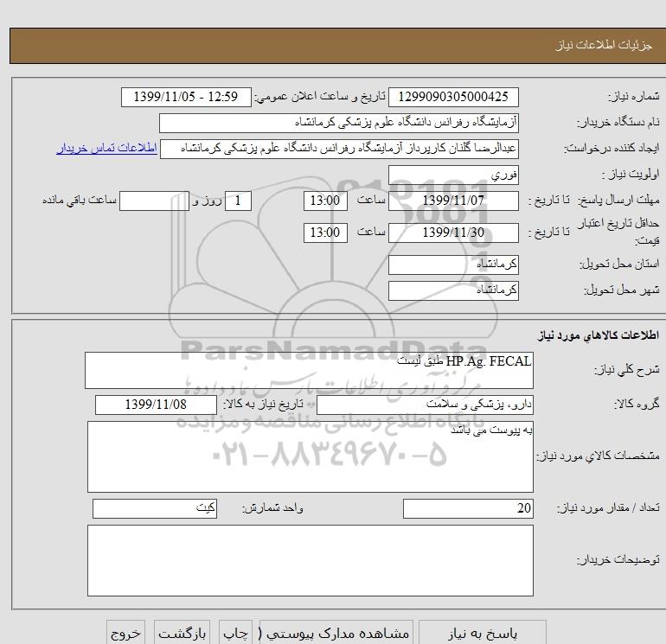666x644 pixels.
Task: Click goods group field 'دارو، پزشکی و سلامت'
Action: pos(425,405)
